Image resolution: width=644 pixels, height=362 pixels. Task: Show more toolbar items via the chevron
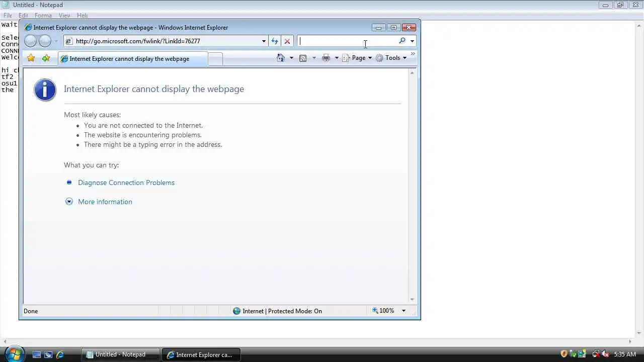(x=413, y=54)
